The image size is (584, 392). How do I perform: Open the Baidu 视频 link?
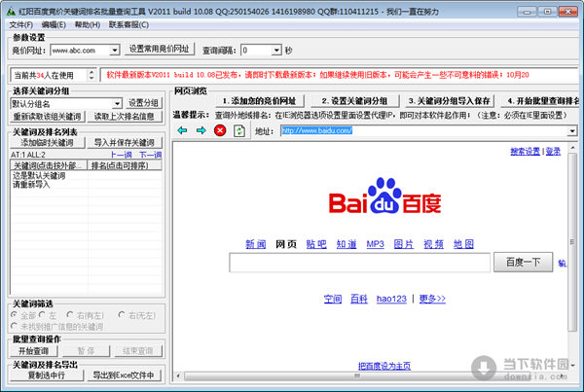tap(433, 244)
